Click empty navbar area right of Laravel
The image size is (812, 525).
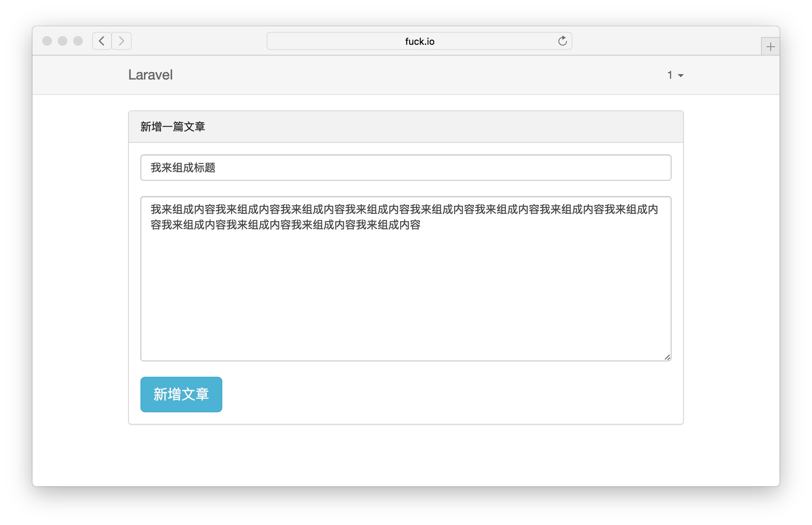[386, 75]
